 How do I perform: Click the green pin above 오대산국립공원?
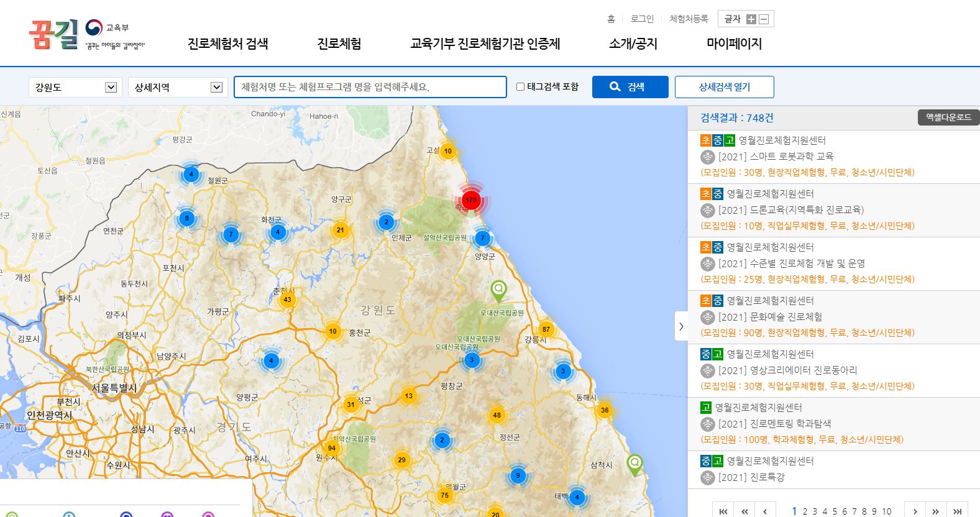(x=498, y=291)
